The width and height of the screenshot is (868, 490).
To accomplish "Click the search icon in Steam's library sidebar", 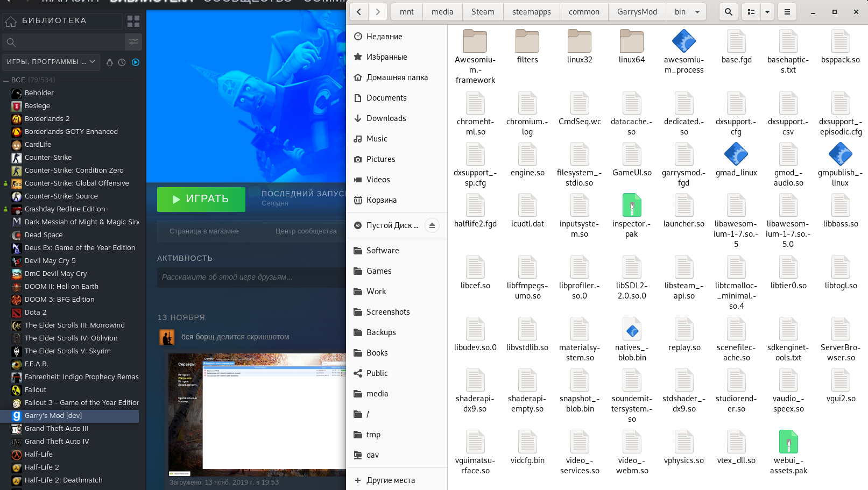I will (11, 42).
